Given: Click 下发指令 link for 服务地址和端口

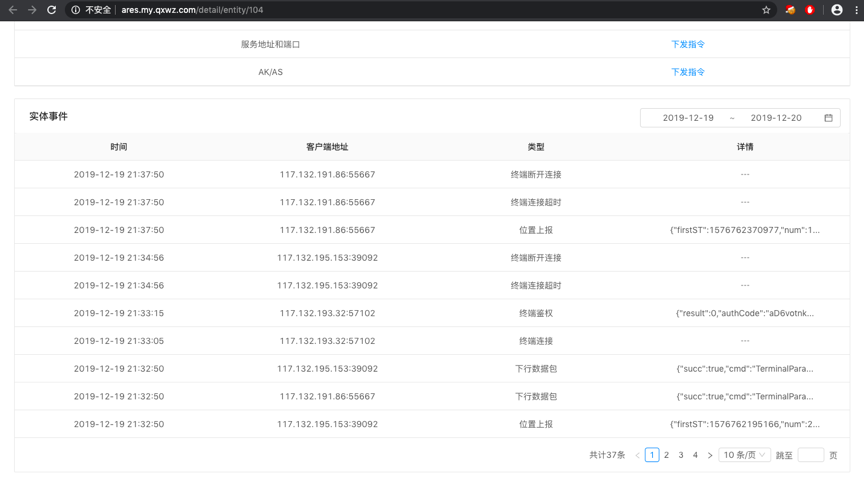Looking at the screenshot, I should point(688,44).
